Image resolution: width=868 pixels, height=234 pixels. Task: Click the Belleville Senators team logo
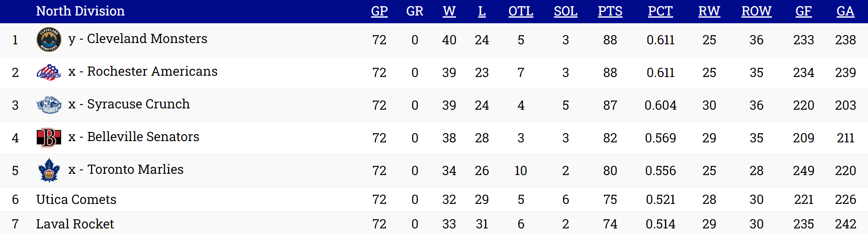(x=49, y=138)
